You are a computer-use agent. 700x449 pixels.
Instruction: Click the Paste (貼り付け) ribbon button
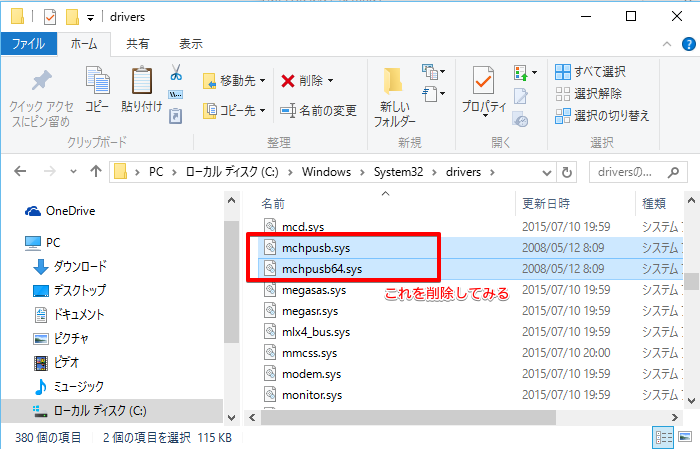pyautogui.click(x=142, y=89)
